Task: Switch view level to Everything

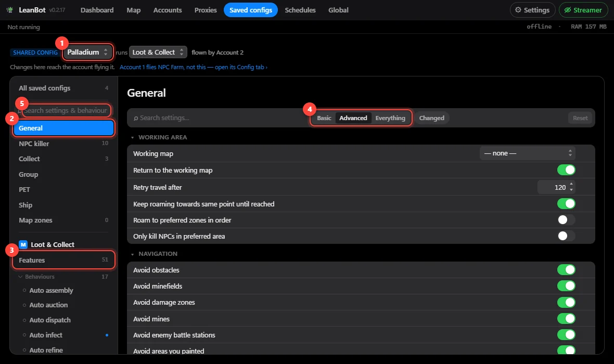Action: pos(390,118)
